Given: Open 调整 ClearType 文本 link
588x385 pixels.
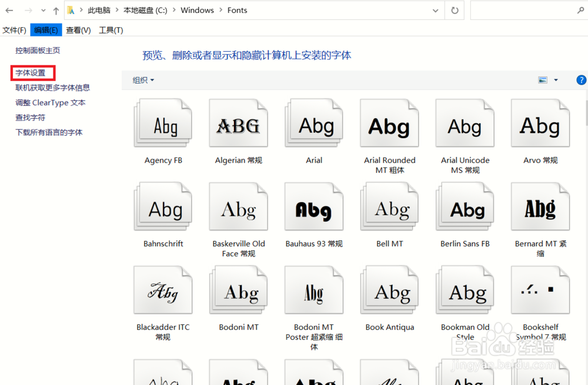Looking at the screenshot, I should click(50, 103).
